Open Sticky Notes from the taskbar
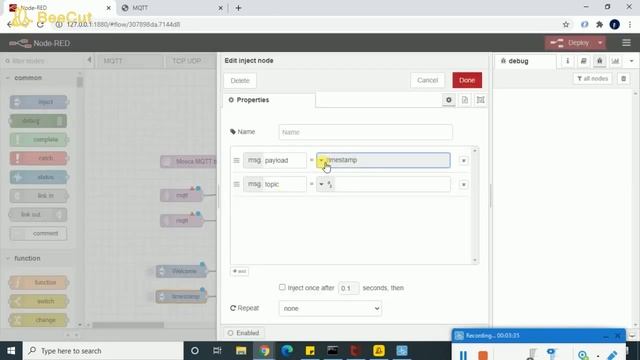 click(x=310, y=351)
